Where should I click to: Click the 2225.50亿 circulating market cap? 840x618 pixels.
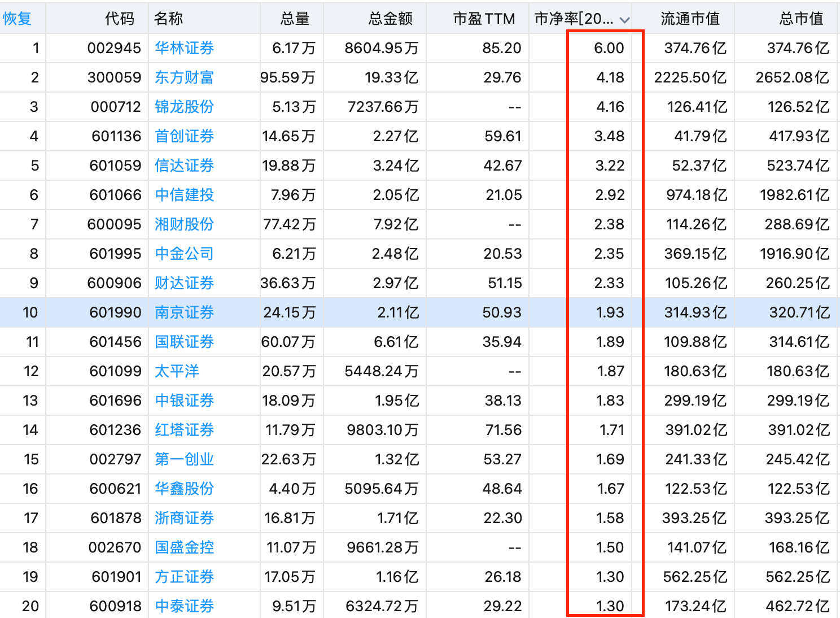point(690,77)
